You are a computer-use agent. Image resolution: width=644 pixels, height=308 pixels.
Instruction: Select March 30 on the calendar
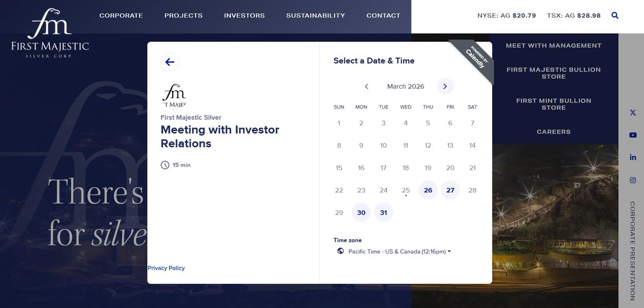[361, 212]
